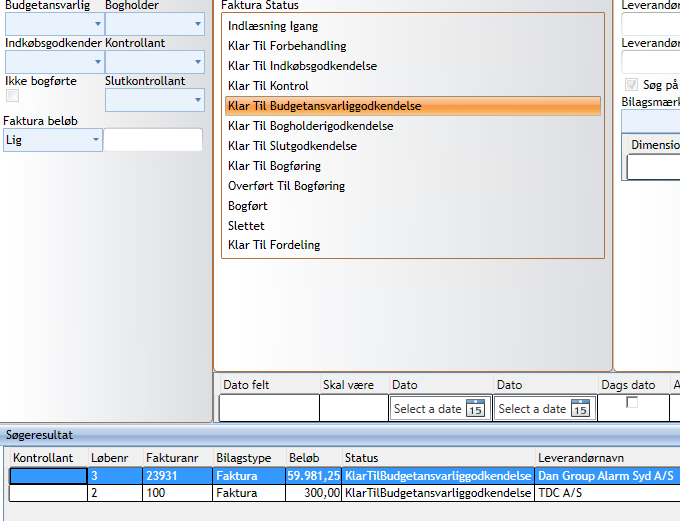
Task: Open the Bogholder dropdown
Action: click(x=155, y=24)
